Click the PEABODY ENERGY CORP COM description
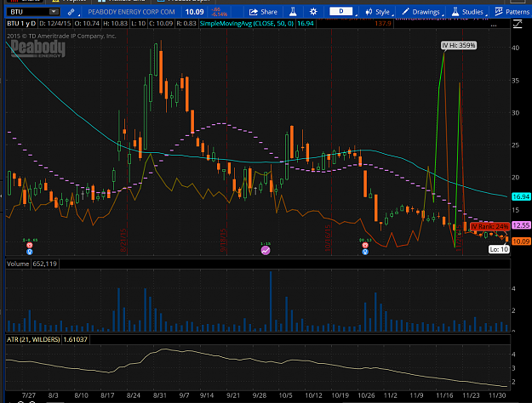 (131, 12)
